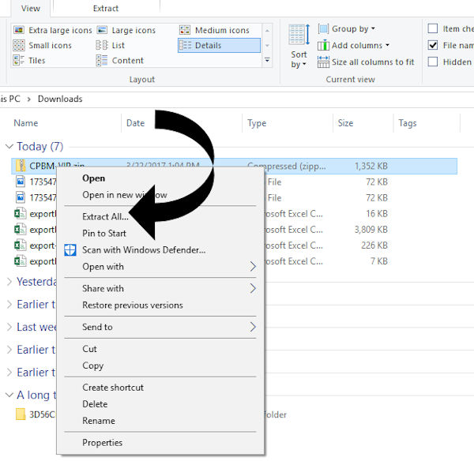Sort by the Name column header

26,123
